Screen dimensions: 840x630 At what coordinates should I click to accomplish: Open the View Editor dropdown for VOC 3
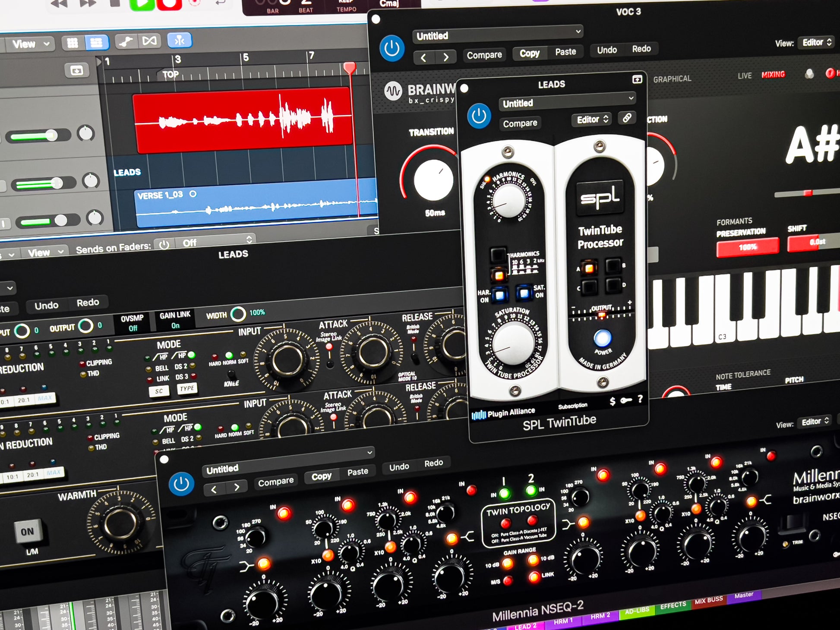(x=816, y=42)
